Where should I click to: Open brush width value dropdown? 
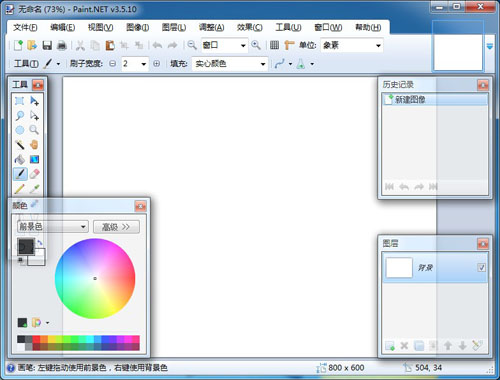pos(144,64)
